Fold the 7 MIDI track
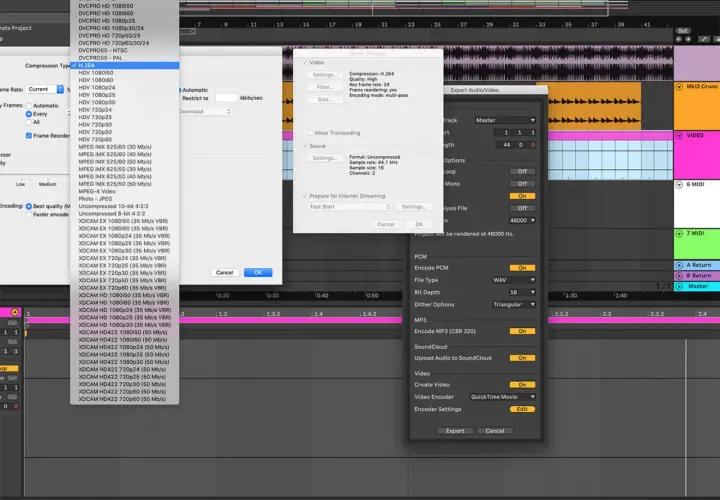The image size is (720, 500). (x=679, y=234)
